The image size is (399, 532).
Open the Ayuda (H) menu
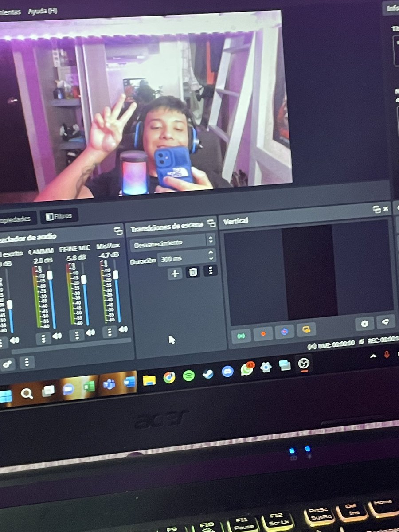click(43, 11)
